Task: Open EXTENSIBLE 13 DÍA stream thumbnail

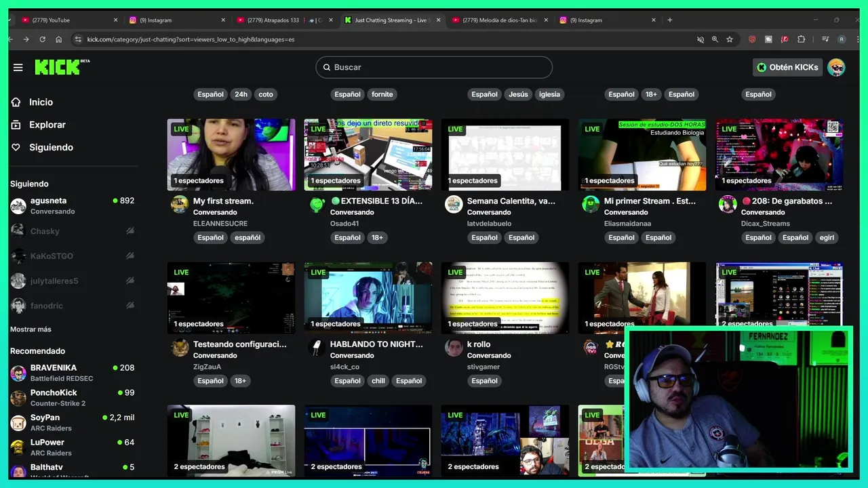Action: (x=368, y=155)
